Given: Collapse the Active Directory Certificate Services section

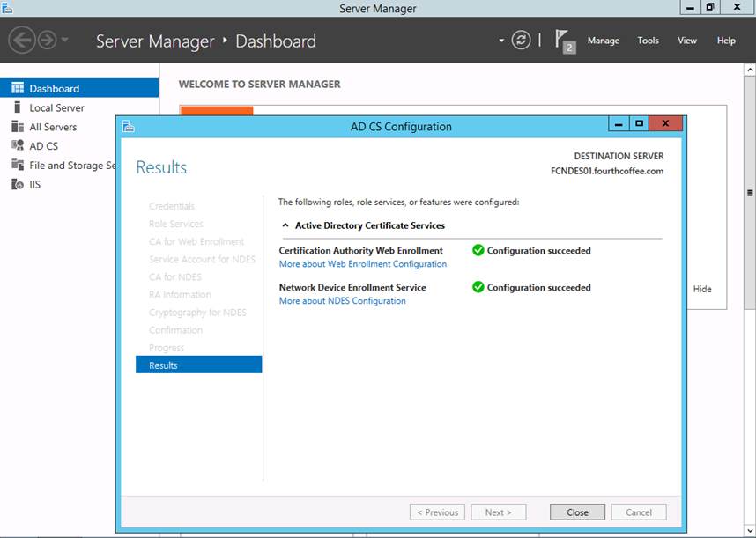Looking at the screenshot, I should click(285, 225).
